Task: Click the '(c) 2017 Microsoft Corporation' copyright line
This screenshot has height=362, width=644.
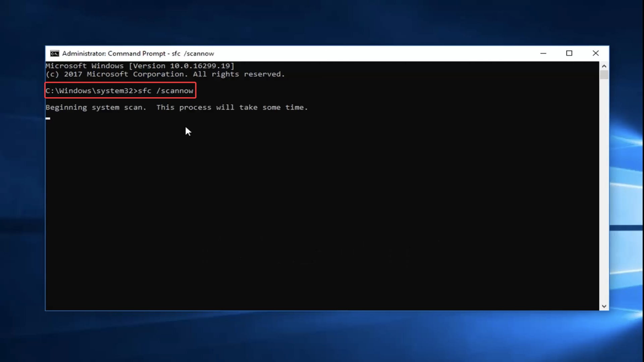Action: (165, 74)
